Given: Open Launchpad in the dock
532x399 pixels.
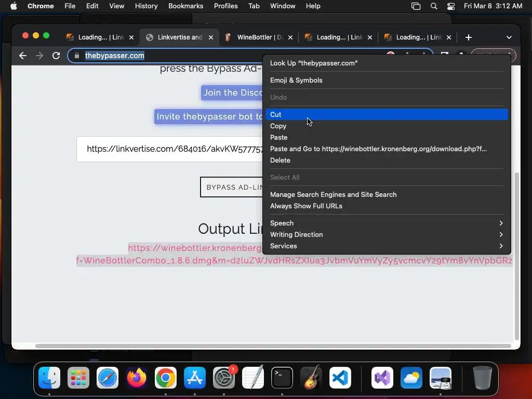Looking at the screenshot, I should pos(78,378).
